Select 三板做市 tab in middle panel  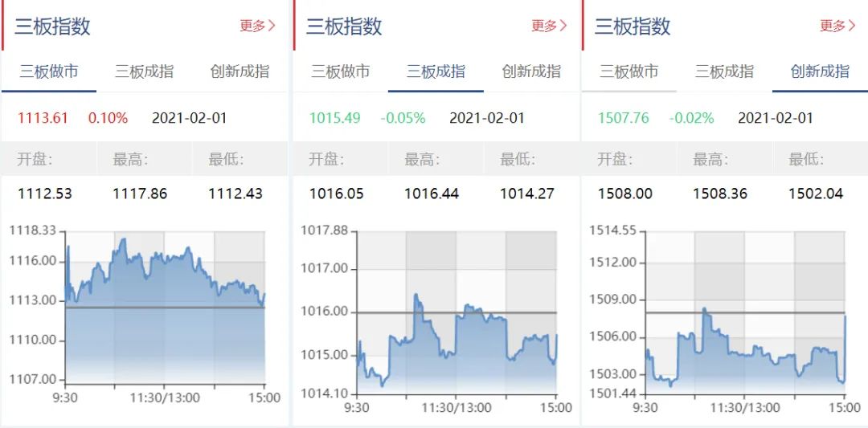340,71
